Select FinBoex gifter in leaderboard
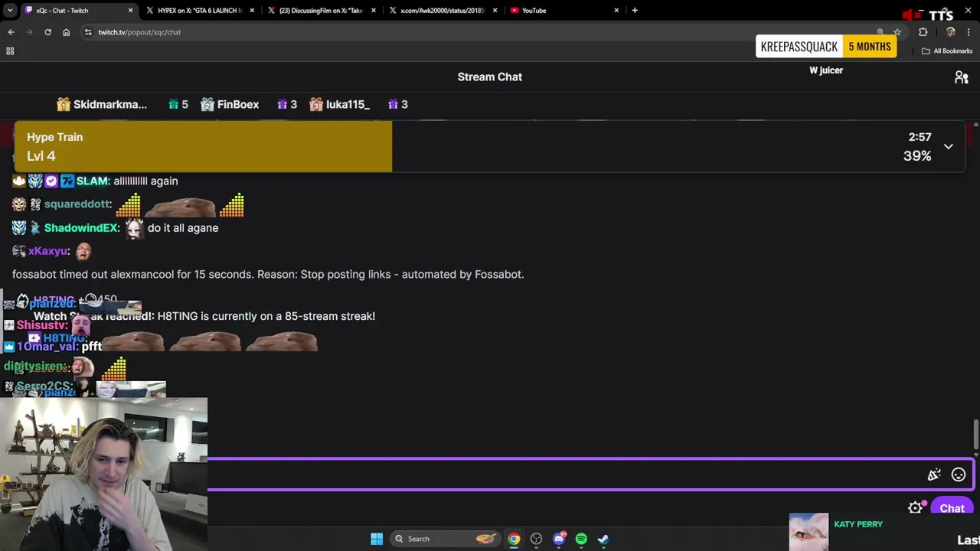This screenshot has width=980, height=551. [x=230, y=105]
